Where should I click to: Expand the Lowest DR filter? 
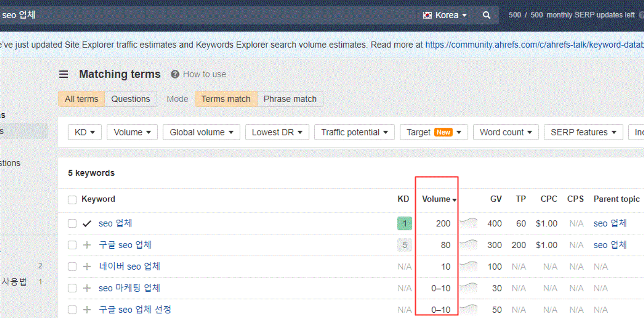pyautogui.click(x=277, y=132)
